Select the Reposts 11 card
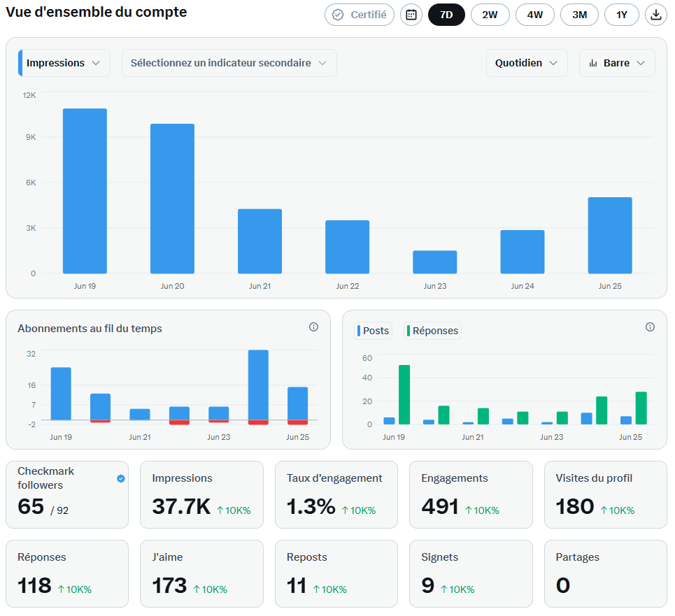Screen dimensions: 675x616 pos(336,574)
